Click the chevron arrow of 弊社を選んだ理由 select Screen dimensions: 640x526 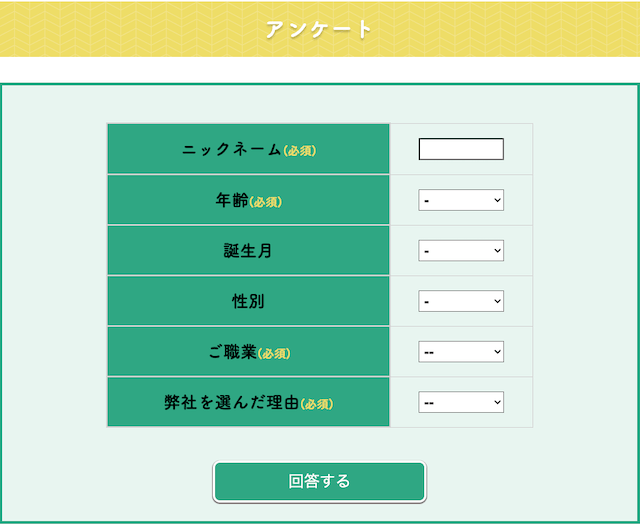click(x=497, y=402)
